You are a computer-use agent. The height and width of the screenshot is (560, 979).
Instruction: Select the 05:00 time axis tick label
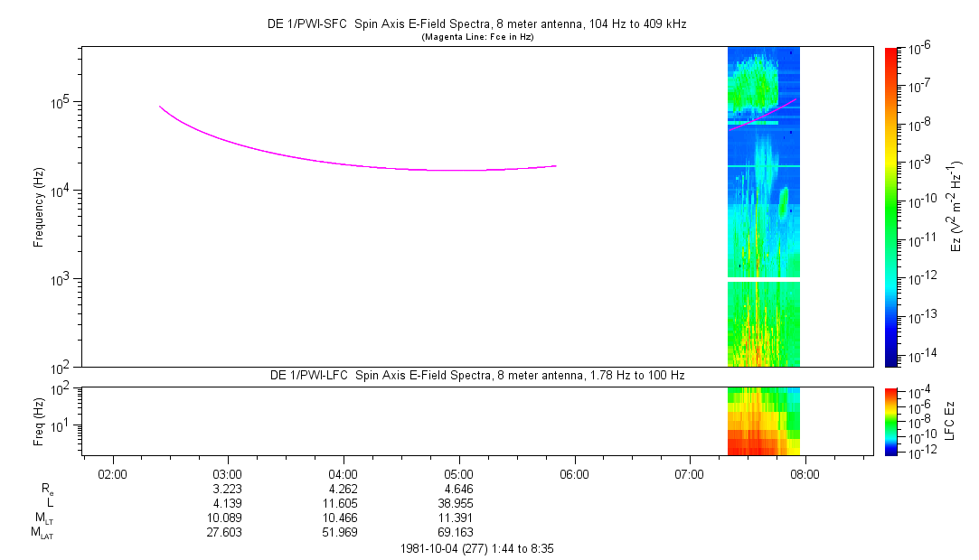point(458,472)
